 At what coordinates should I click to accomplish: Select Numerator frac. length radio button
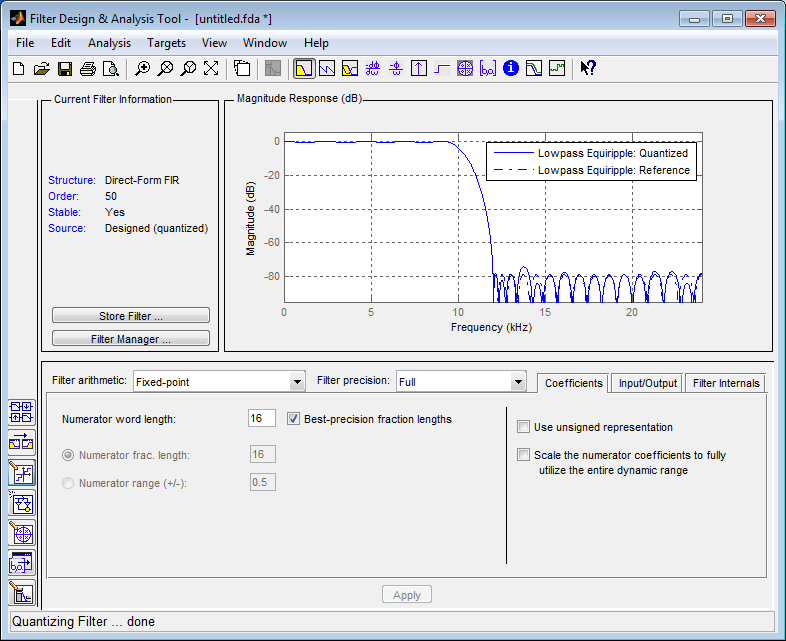click(x=68, y=455)
